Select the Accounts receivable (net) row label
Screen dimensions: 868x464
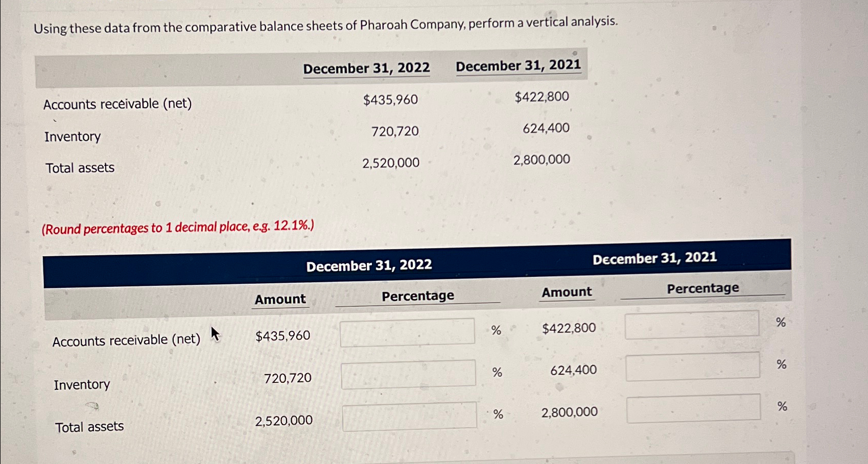126,339
